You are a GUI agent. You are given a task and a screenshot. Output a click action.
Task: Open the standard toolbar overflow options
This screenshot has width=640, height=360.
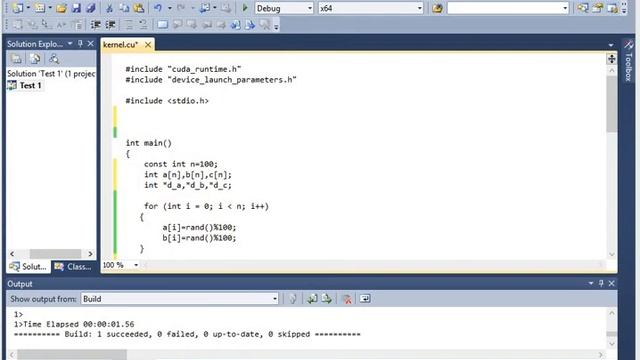(x=624, y=8)
